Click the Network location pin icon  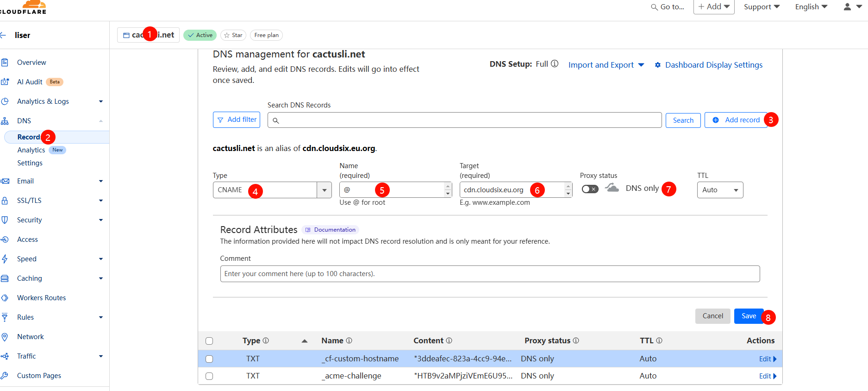tap(5, 337)
